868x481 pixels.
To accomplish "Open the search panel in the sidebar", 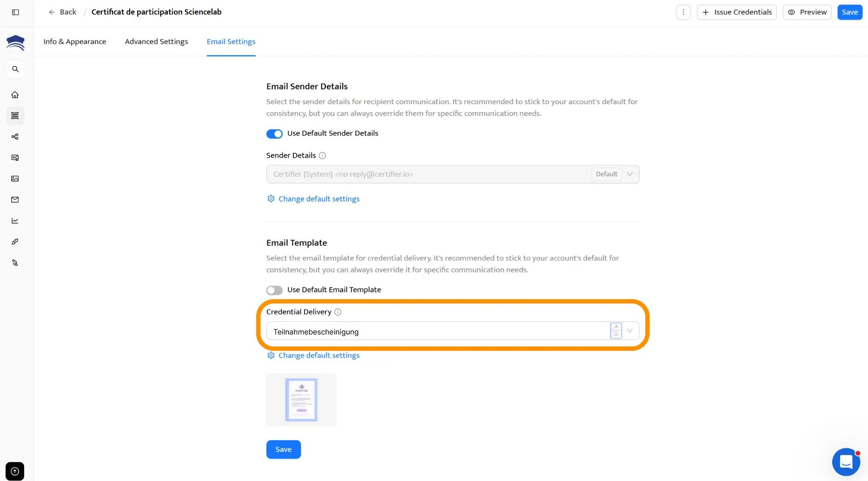I will pos(15,69).
